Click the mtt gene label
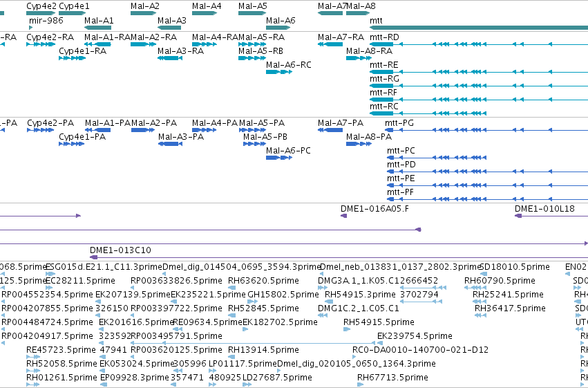Image resolution: width=588 pixels, height=388 pixels. (x=376, y=20)
